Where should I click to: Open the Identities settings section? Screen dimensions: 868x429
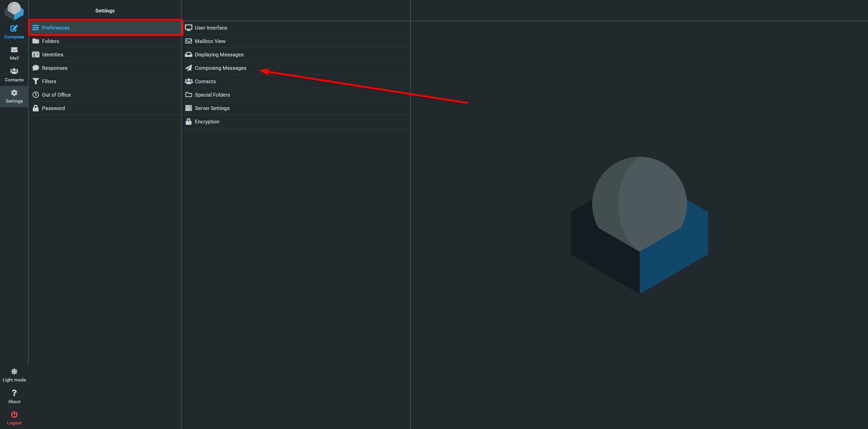pyautogui.click(x=52, y=55)
